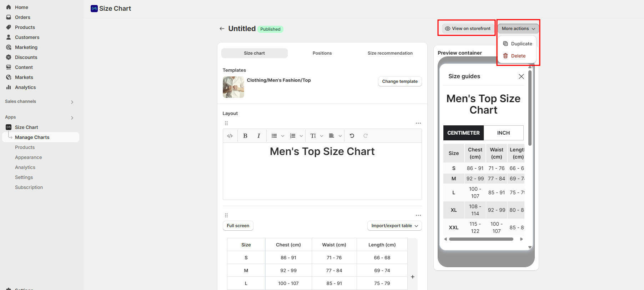Screen dimensions: 644x290
Task: Click the XXL row label in preview table
Action: [x=454, y=227]
